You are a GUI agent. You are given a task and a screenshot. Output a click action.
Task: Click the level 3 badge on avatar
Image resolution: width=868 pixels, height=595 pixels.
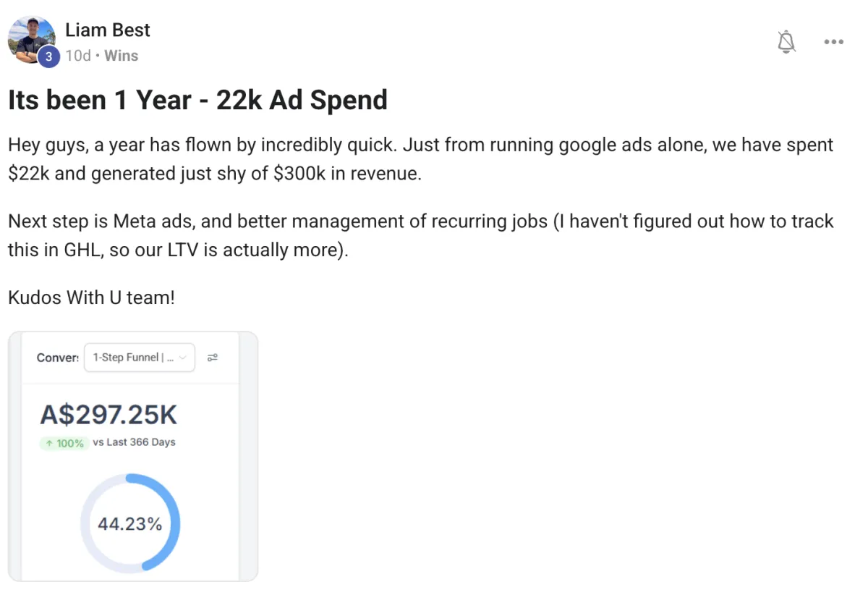click(48, 56)
